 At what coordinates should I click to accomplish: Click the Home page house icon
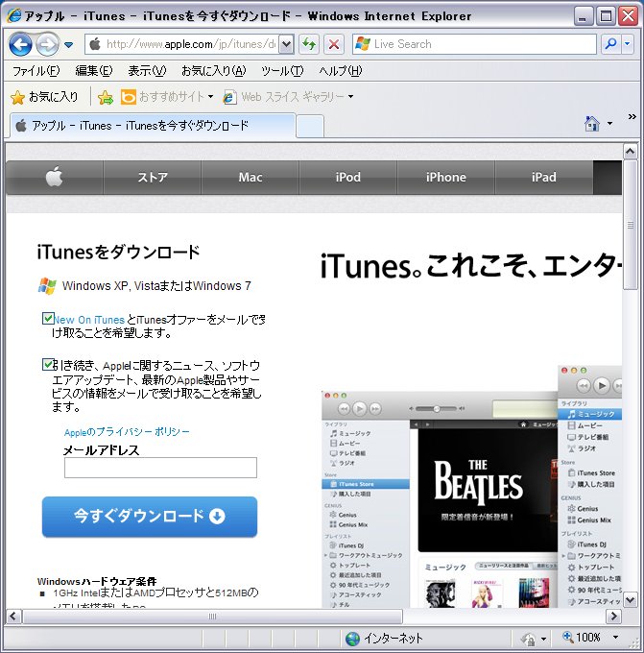coord(592,124)
